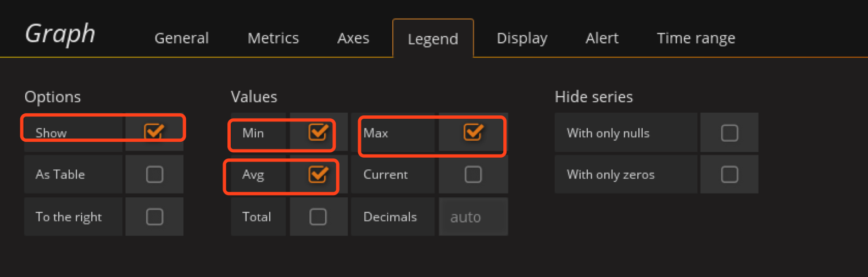The height and width of the screenshot is (277, 868).
Task: Switch to the General tab
Action: [181, 38]
